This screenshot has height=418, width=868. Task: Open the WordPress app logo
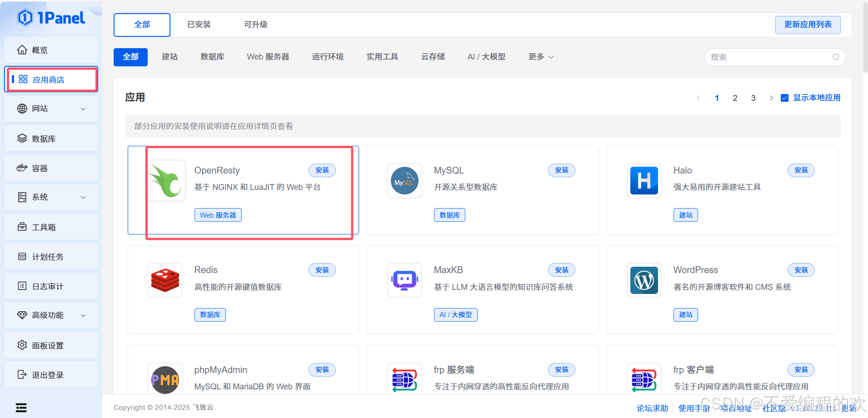click(x=644, y=280)
